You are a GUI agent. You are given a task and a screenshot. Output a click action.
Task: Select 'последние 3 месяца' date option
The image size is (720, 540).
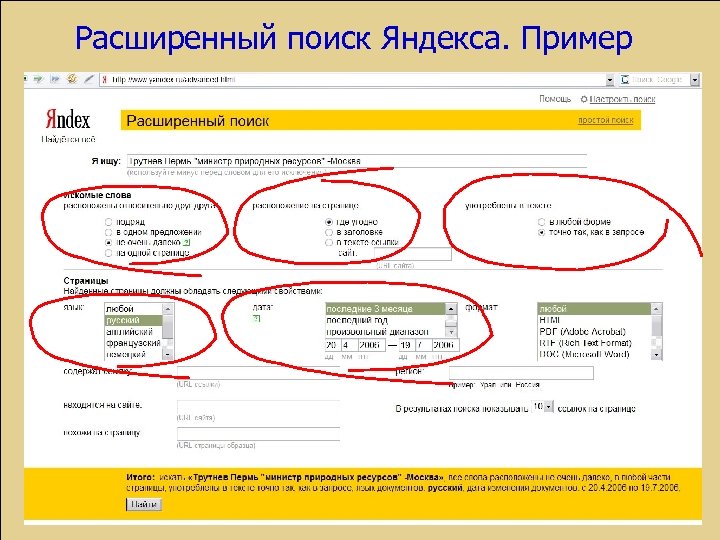(386, 309)
